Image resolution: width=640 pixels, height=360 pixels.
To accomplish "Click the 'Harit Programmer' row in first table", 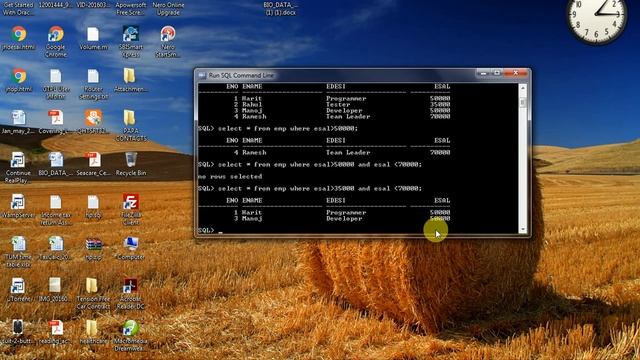I will (x=342, y=98).
